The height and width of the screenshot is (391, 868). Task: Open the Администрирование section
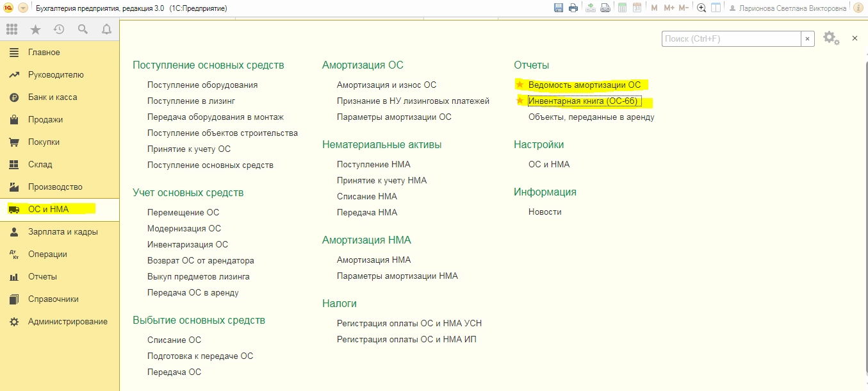point(60,321)
